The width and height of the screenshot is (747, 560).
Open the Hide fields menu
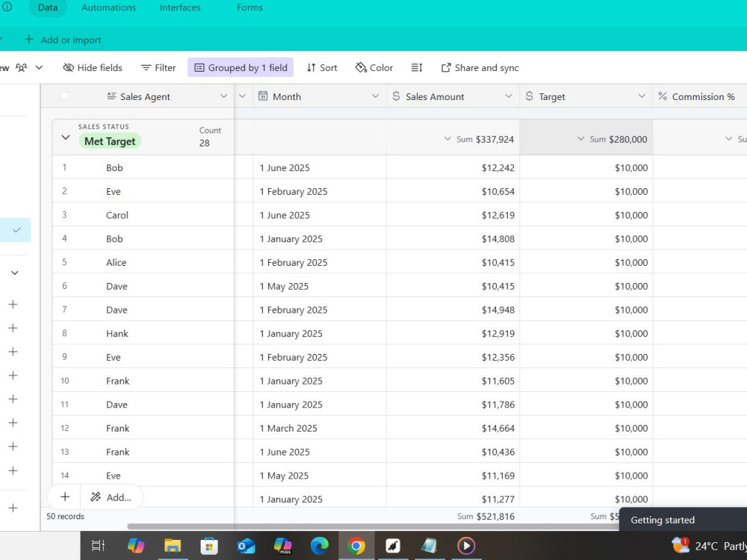93,68
